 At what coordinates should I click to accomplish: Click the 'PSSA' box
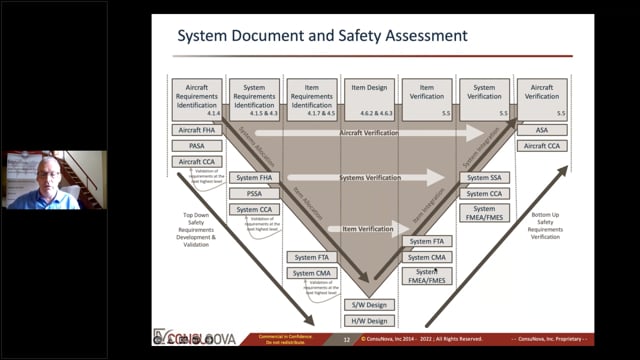click(254, 193)
